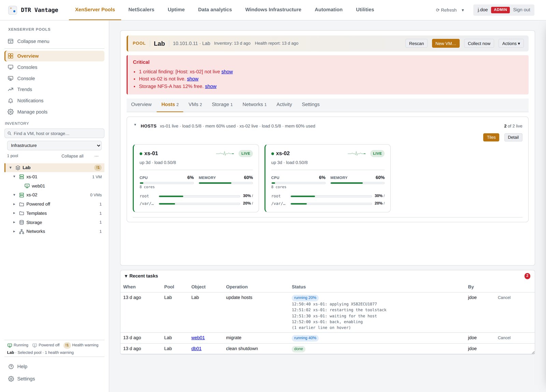Switch hosts view to Detail
546x392 pixels.
coord(513,137)
